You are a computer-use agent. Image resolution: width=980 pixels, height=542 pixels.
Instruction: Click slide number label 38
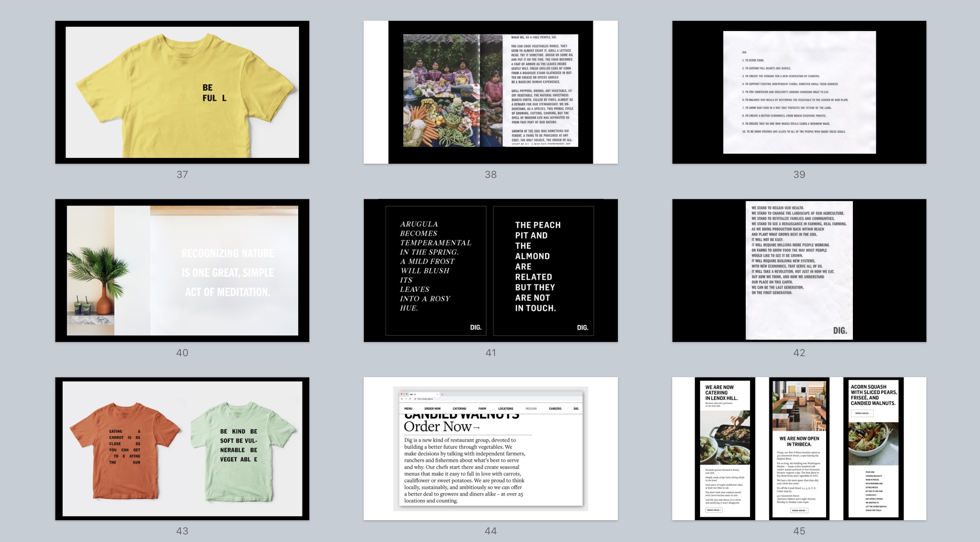(x=491, y=174)
